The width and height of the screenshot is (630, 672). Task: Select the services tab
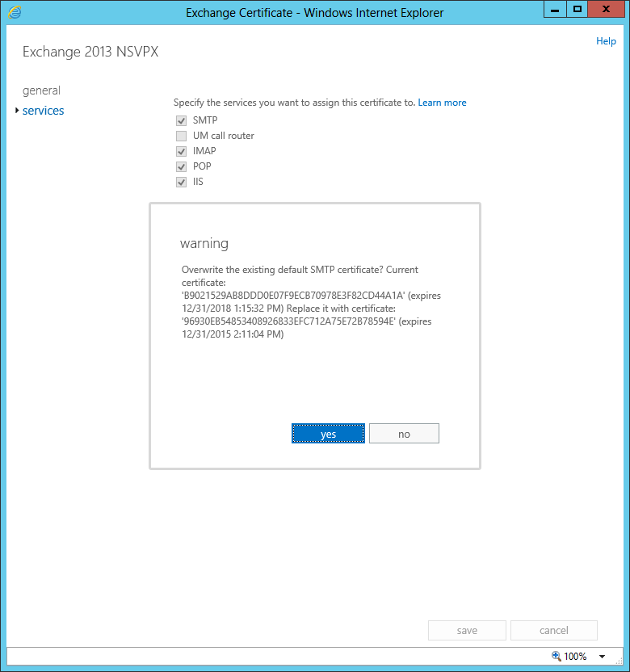pos(44,111)
